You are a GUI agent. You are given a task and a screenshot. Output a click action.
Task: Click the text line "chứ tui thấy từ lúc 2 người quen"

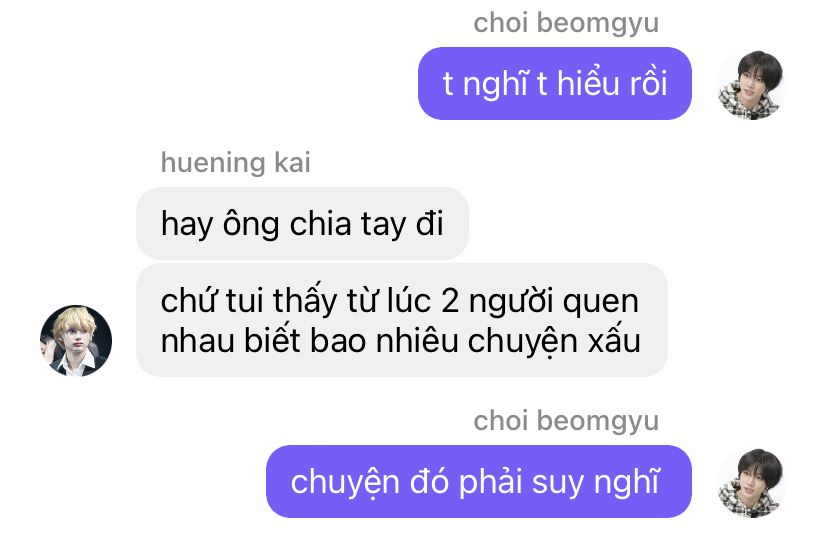400,300
